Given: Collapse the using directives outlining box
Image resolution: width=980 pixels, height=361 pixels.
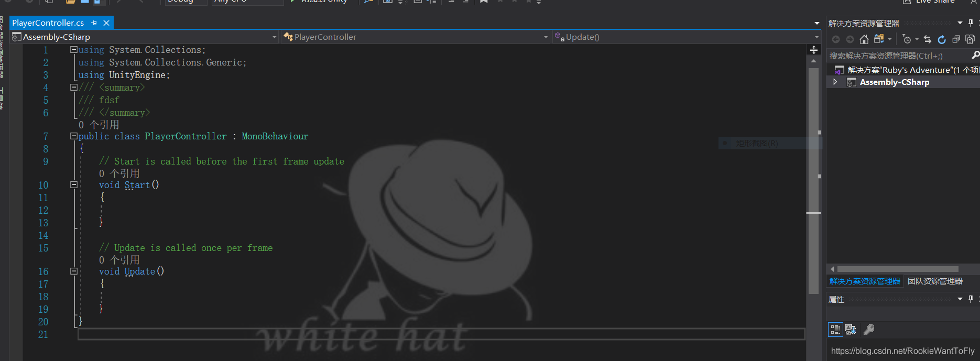Looking at the screenshot, I should 74,50.
